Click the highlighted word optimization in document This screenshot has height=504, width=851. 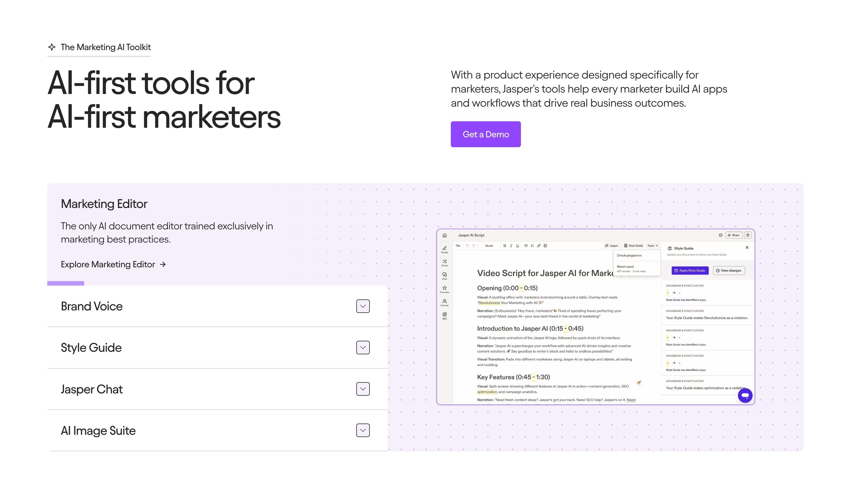pos(487,392)
